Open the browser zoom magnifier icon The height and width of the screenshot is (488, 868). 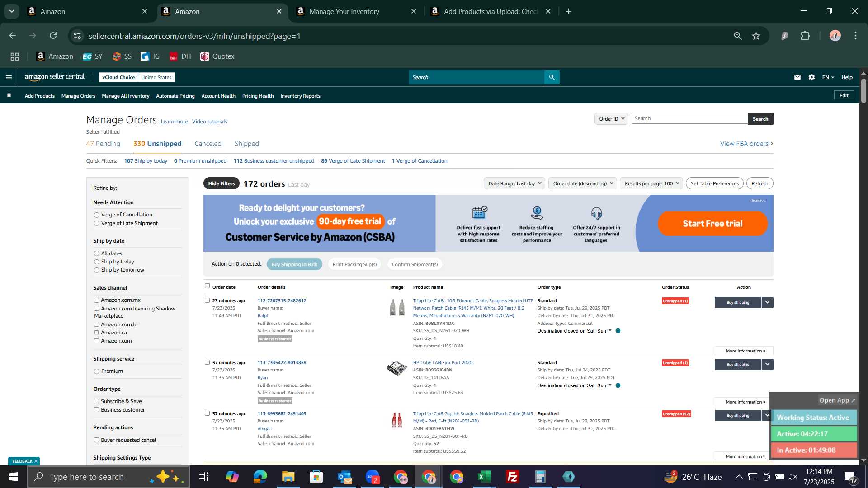click(x=738, y=36)
